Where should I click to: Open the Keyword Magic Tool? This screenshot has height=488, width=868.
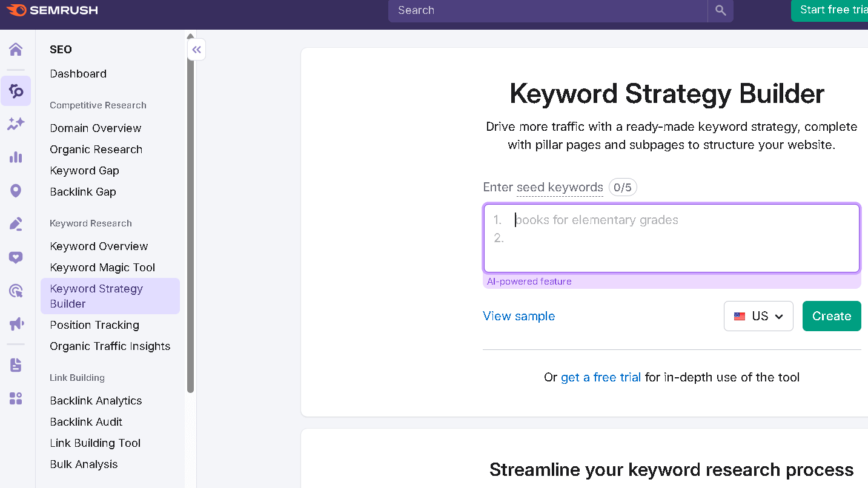click(x=102, y=267)
